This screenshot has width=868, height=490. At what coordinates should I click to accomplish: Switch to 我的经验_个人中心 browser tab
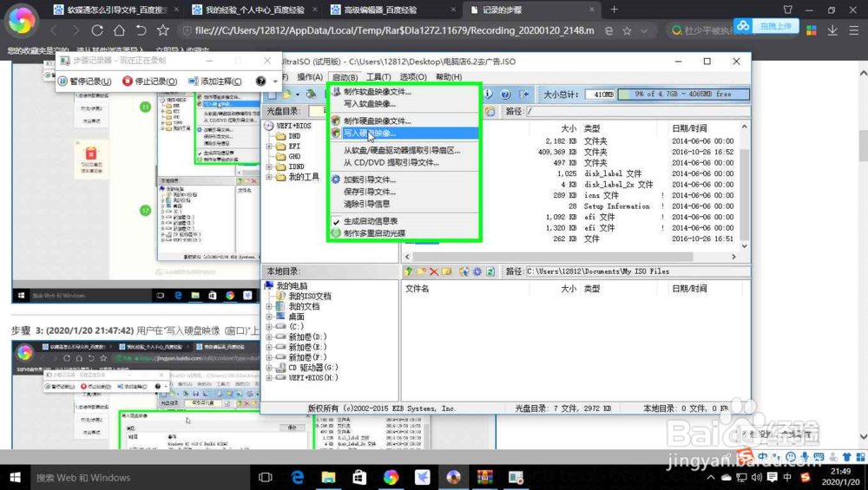click(253, 10)
